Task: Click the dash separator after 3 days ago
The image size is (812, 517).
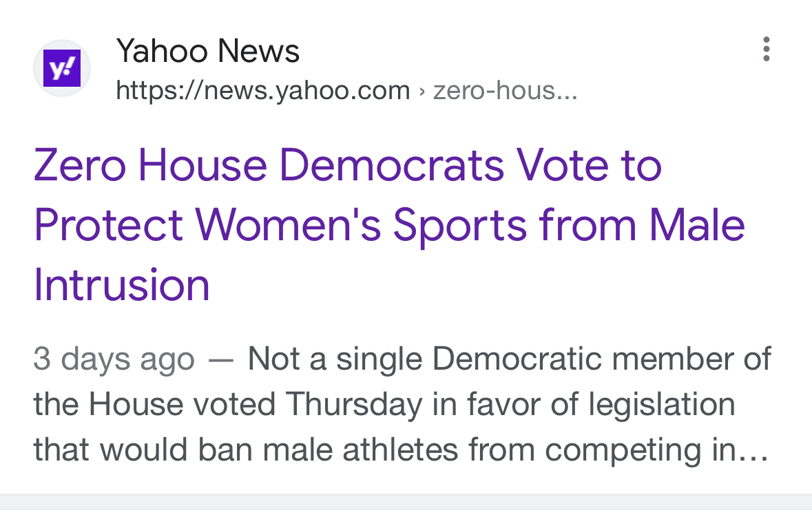Action: coord(221,360)
